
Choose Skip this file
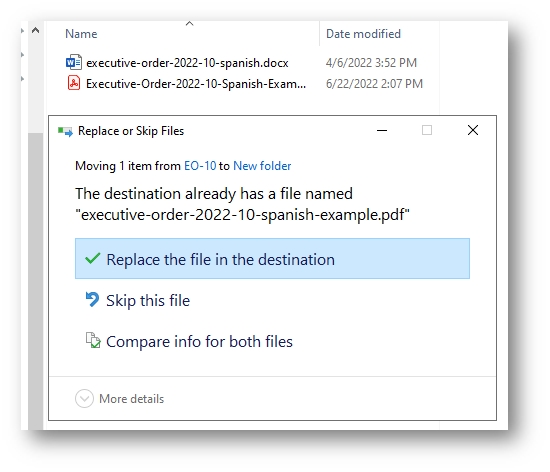[x=148, y=301]
